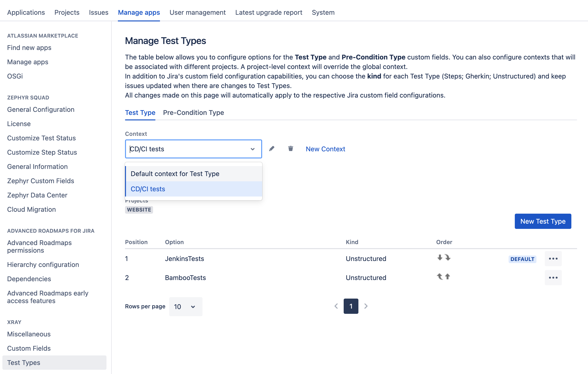Open Custom Fields under Xray
Image resolution: width=588 pixels, height=374 pixels.
[29, 348]
